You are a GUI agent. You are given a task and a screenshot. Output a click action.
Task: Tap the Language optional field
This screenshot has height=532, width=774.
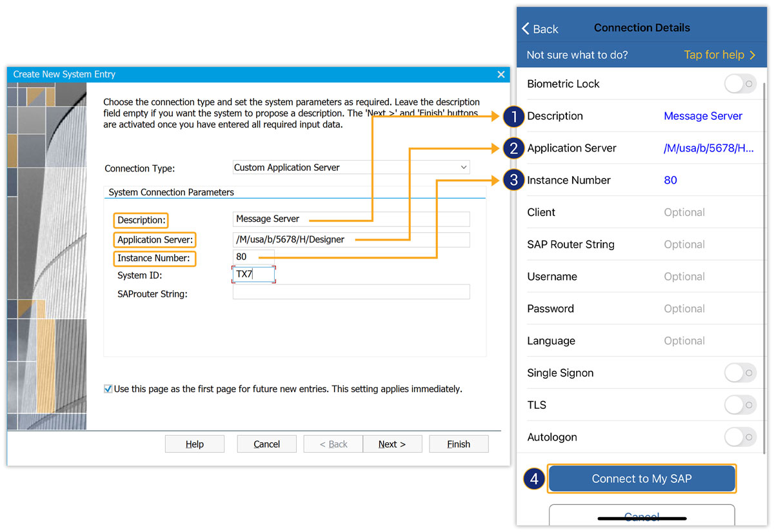point(684,340)
